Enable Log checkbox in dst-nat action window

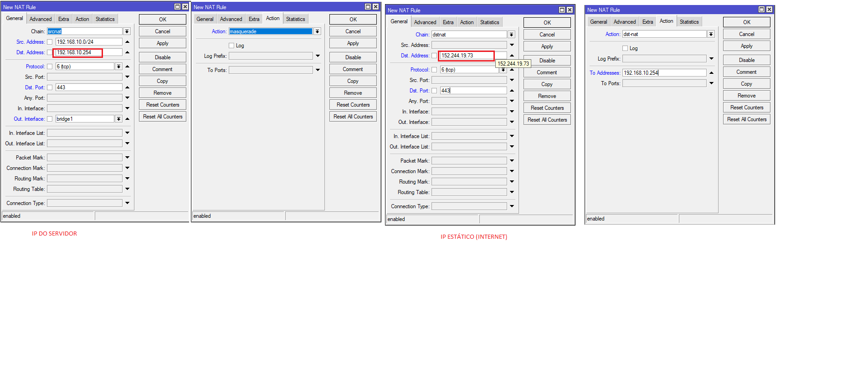625,48
